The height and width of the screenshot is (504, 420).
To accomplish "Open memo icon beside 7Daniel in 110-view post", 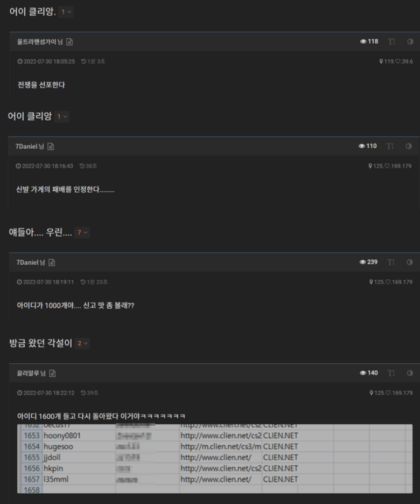I will pos(51,146).
